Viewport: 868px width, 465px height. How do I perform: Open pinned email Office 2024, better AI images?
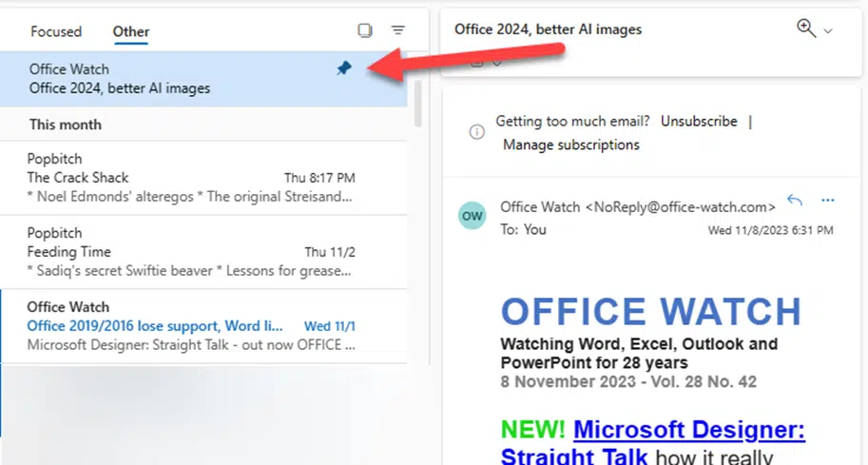[x=203, y=79]
